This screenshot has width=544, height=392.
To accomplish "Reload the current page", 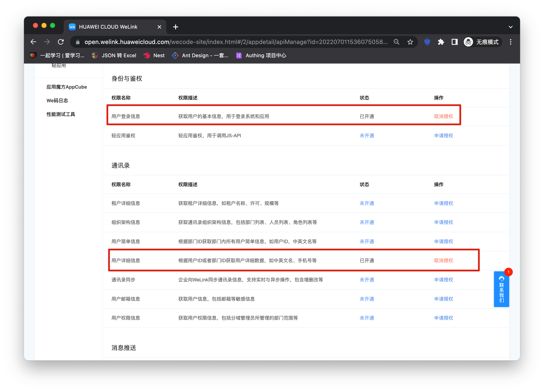I will pyautogui.click(x=61, y=42).
